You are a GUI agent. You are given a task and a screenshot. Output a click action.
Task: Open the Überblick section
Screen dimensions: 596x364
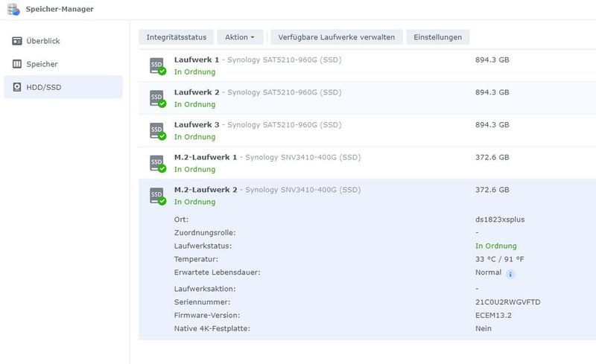coord(63,41)
